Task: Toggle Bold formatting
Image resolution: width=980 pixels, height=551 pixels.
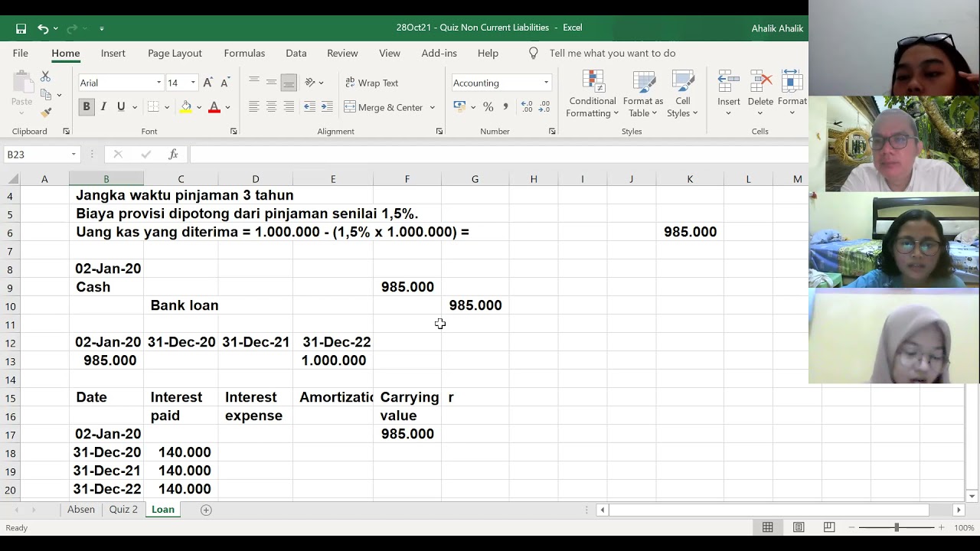Action: point(87,107)
